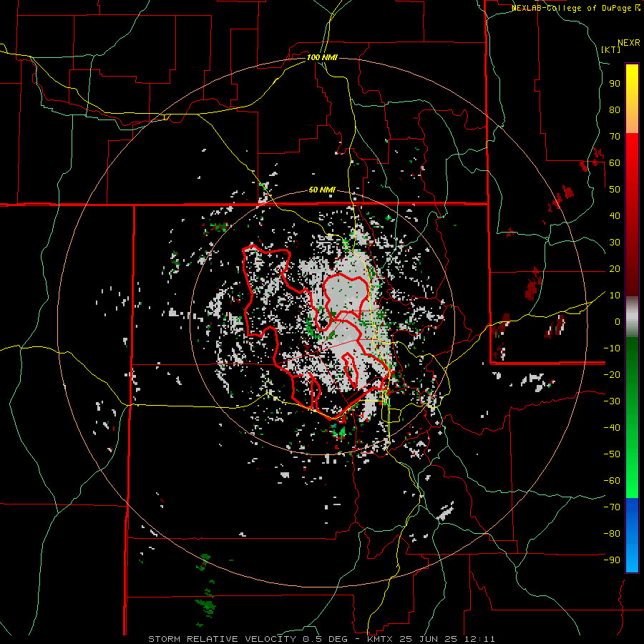This screenshot has height=644, width=644.
Task: Click the -70 scale value
Action: [613, 507]
